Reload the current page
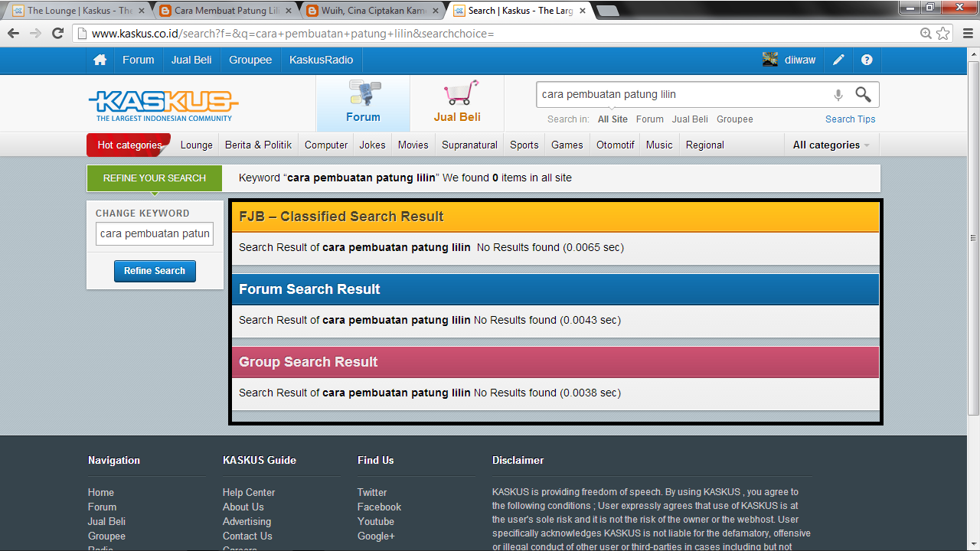980x551 pixels. (57, 34)
